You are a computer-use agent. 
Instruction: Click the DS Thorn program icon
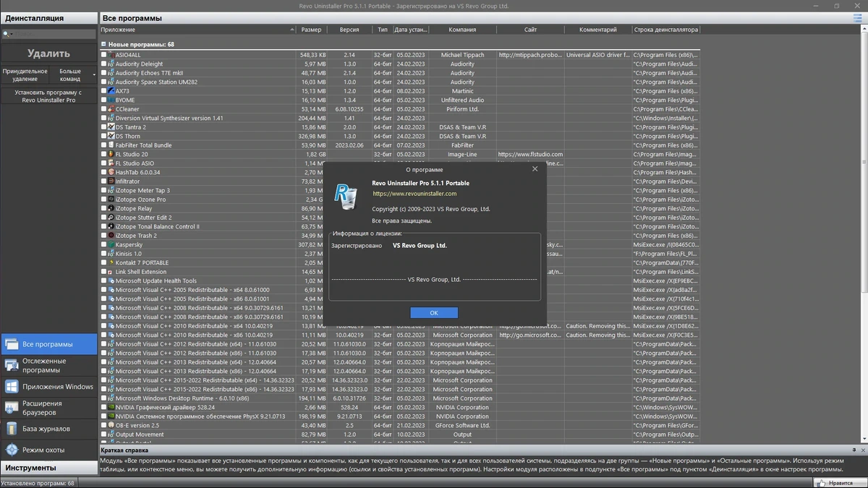click(x=111, y=136)
